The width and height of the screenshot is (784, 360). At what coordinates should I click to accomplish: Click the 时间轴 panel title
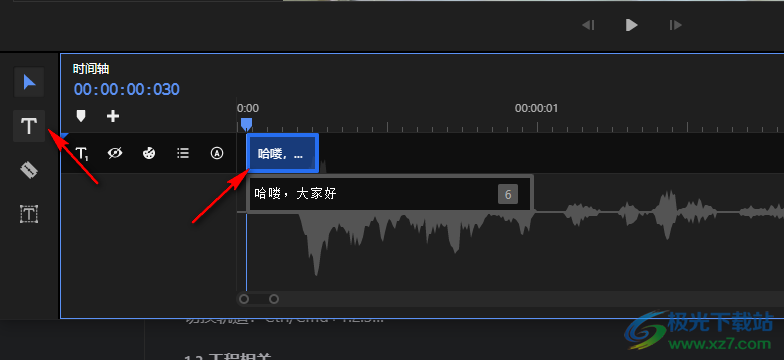click(x=91, y=68)
